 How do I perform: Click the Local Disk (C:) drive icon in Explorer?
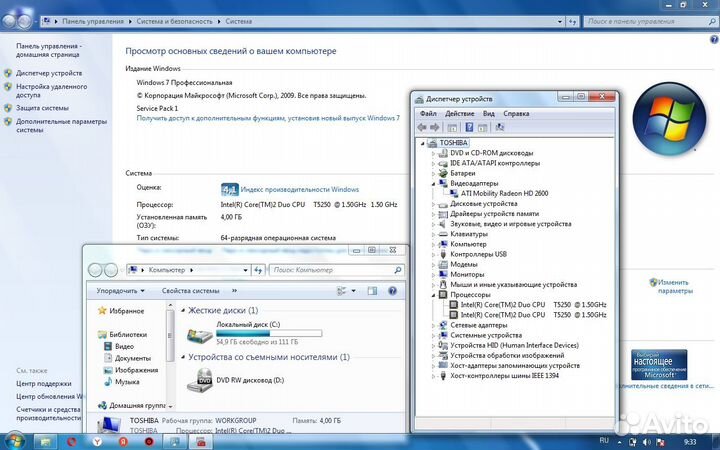200,335
